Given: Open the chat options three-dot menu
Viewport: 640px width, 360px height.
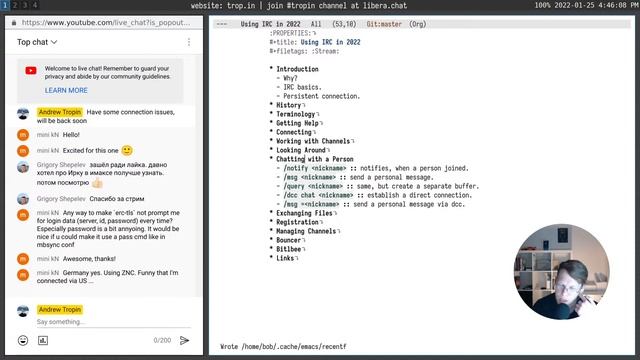Looking at the screenshot, I should click(189, 42).
